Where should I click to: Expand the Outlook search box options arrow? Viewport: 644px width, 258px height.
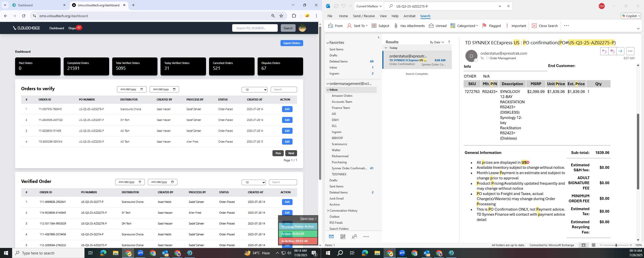500,6
